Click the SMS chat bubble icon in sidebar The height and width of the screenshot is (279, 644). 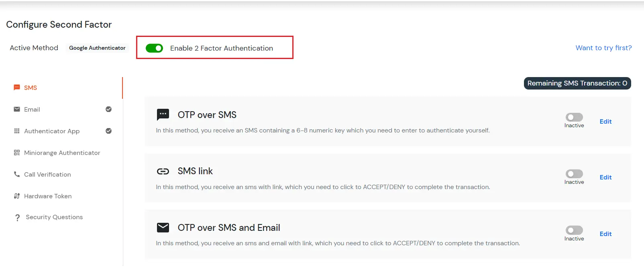[16, 88]
